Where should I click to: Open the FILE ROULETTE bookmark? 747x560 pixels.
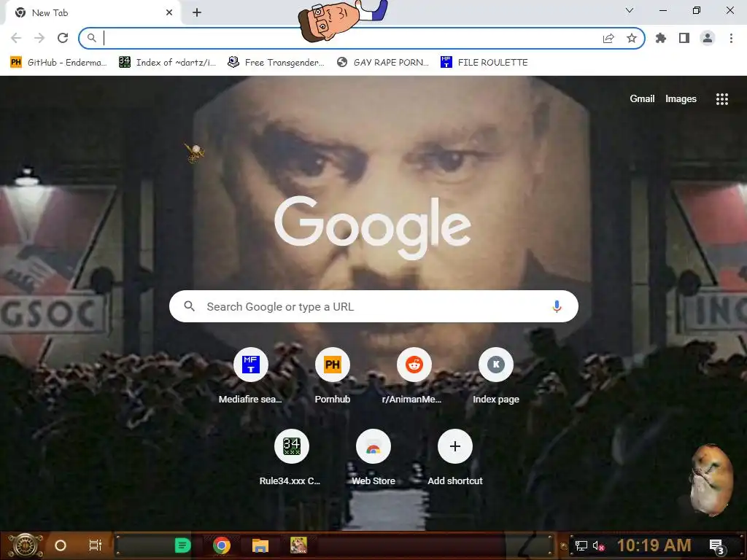[484, 63]
